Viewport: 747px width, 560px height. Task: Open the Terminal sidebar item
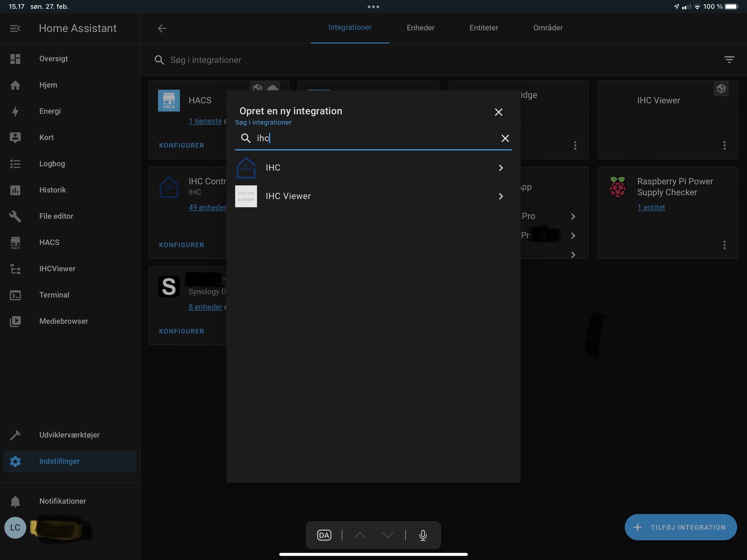[x=54, y=295]
